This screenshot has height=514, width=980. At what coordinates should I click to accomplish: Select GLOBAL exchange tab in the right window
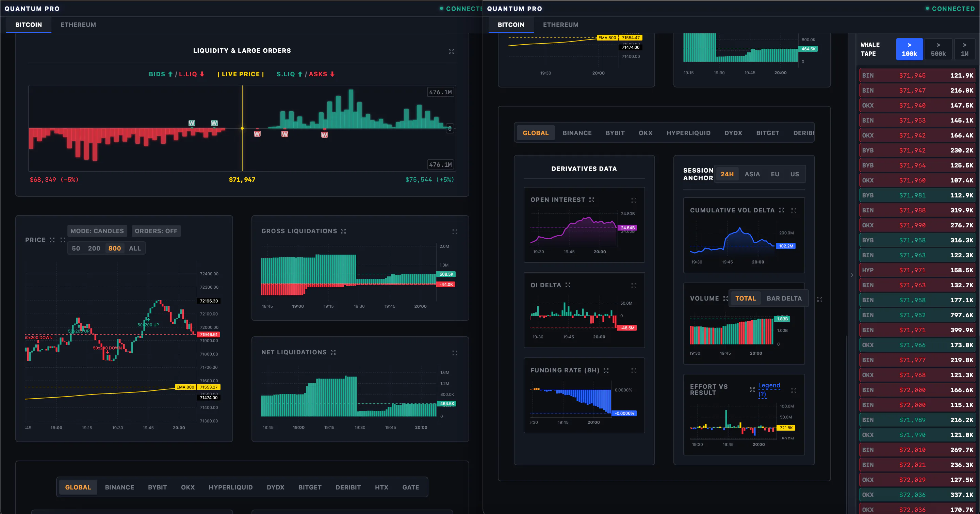(536, 133)
